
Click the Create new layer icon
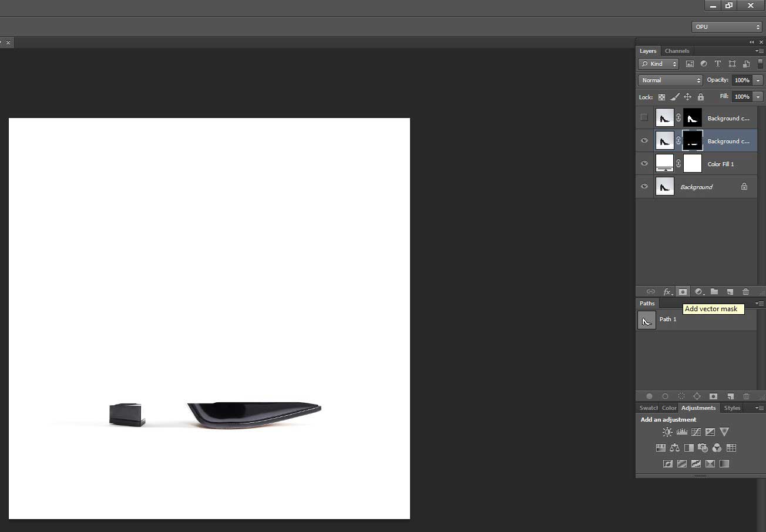[730, 291]
